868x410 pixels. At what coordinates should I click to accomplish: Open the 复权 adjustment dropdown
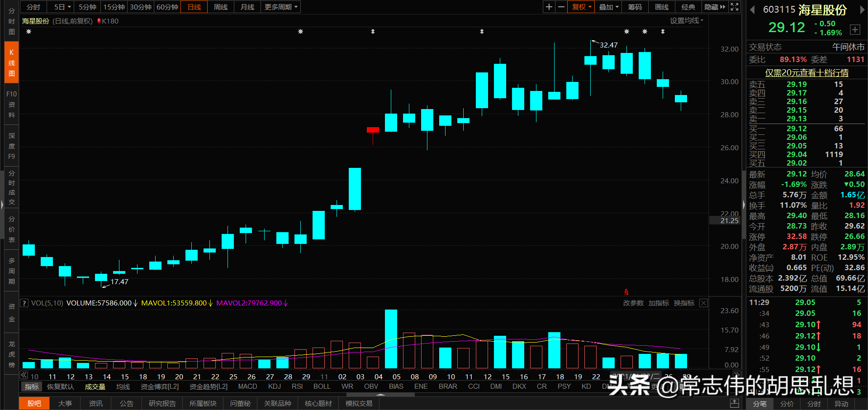[x=580, y=7]
